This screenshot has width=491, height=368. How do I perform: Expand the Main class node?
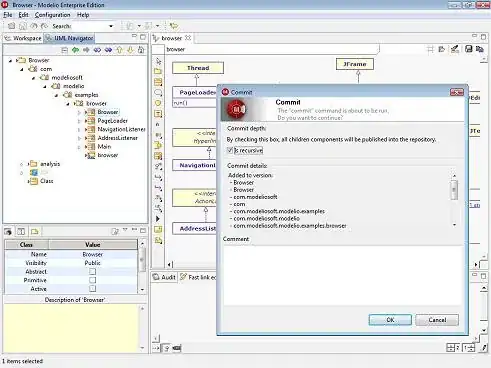point(79,147)
